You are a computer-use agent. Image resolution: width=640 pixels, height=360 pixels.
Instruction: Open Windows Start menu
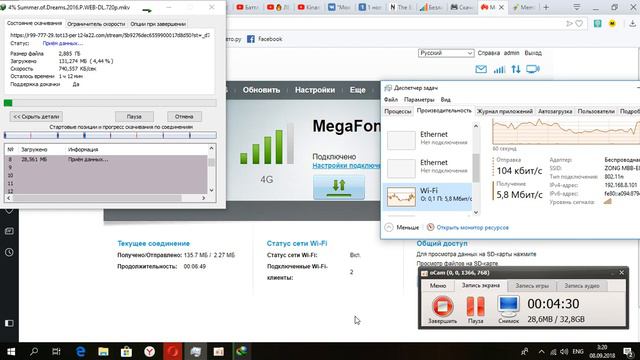pos(11,351)
